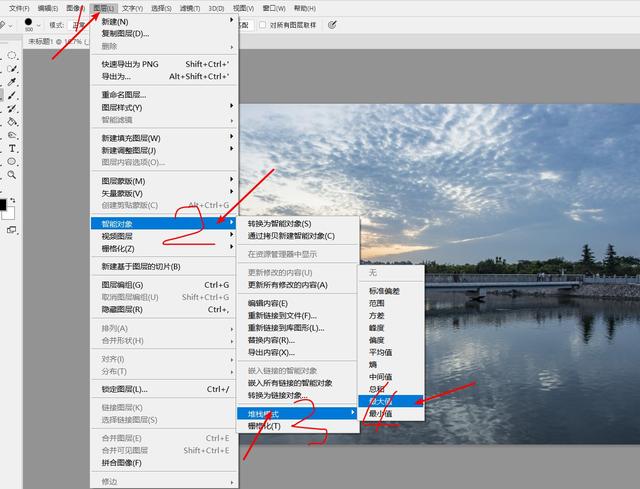Viewport: 640px width, 489px height.
Task: Click the foreground black color swatch
Action: 3,204
